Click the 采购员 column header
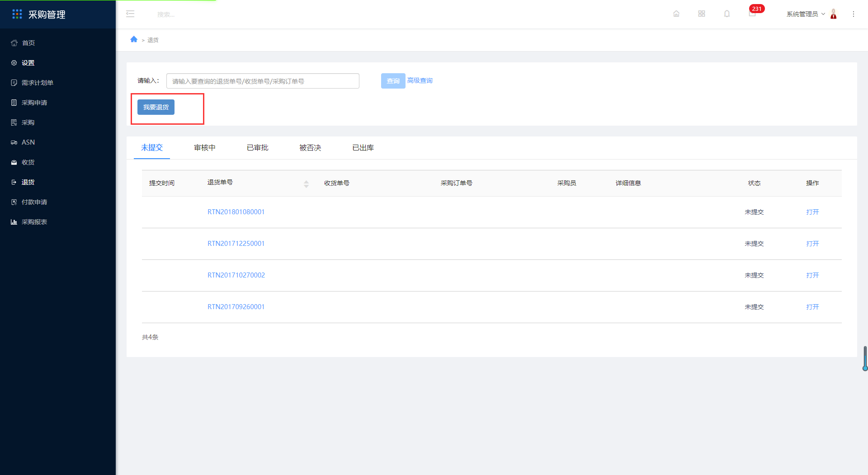The width and height of the screenshot is (868, 475). click(x=567, y=183)
